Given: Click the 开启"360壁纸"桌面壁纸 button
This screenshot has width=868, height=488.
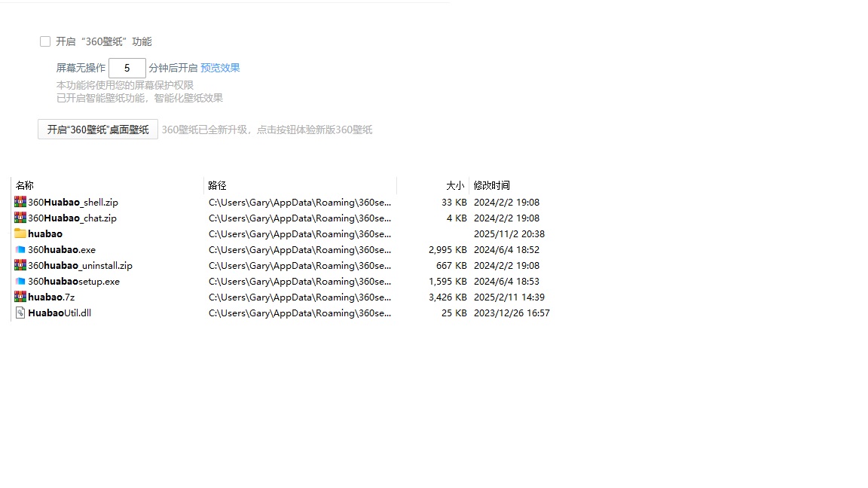Looking at the screenshot, I should click(98, 130).
